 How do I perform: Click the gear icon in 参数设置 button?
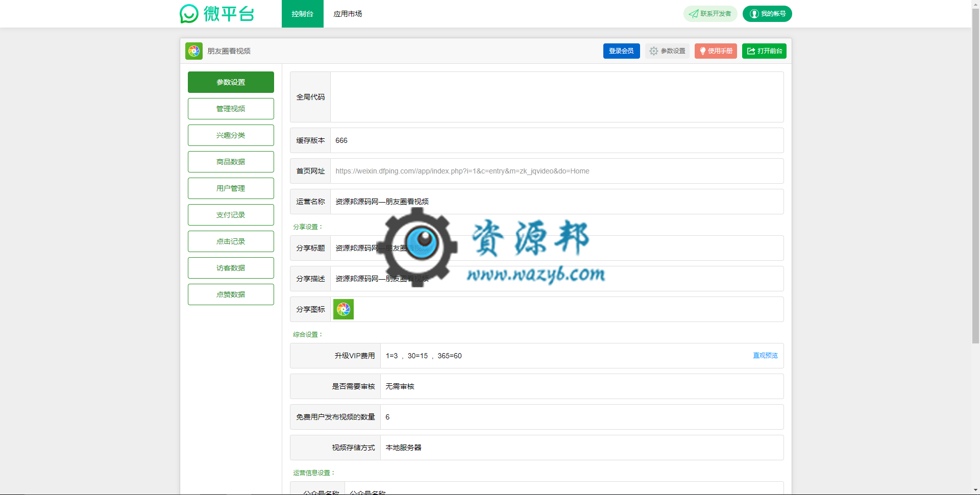[x=653, y=51]
